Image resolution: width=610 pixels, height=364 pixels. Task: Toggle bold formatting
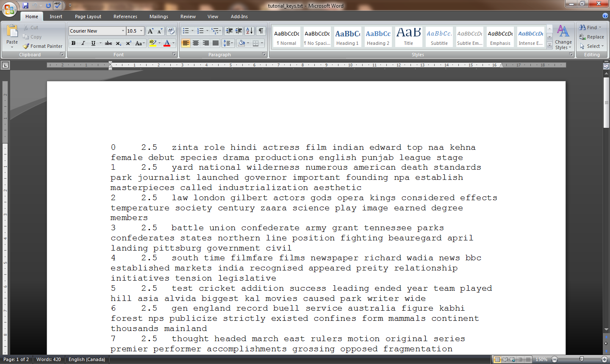[73, 43]
